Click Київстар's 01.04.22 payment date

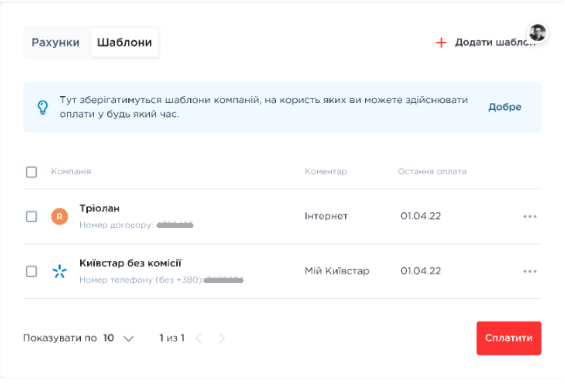coord(421,271)
